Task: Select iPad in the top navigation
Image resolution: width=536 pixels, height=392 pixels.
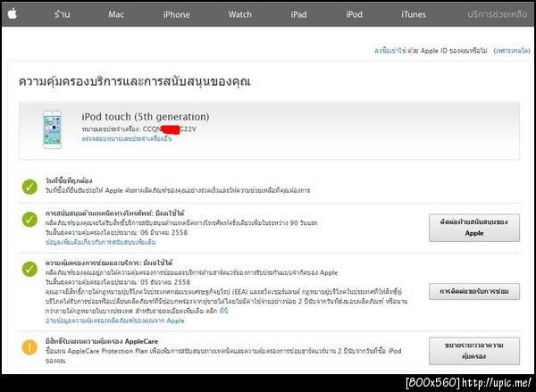Action: click(x=298, y=14)
